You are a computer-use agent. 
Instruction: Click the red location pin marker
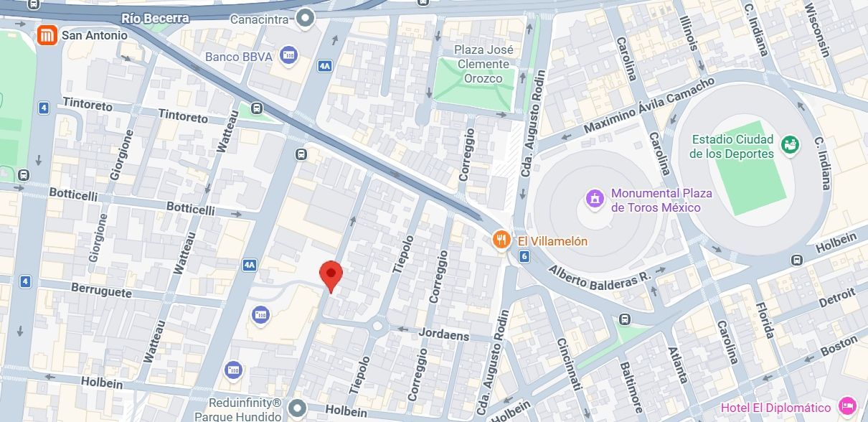(331, 276)
